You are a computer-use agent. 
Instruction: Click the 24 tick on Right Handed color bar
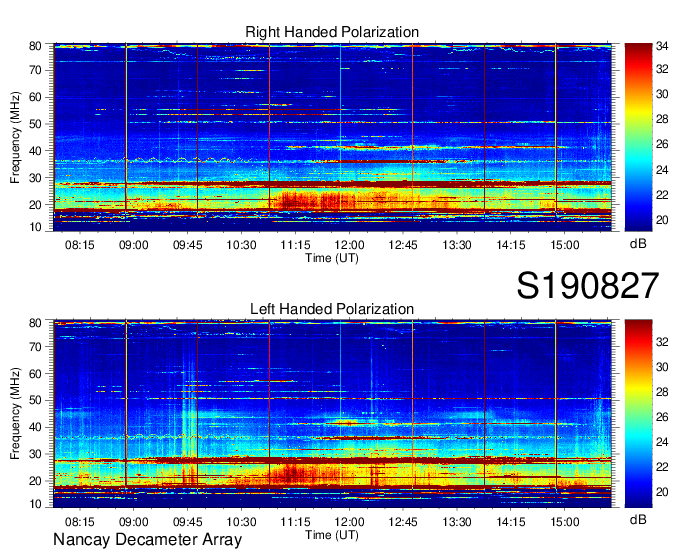662,170
